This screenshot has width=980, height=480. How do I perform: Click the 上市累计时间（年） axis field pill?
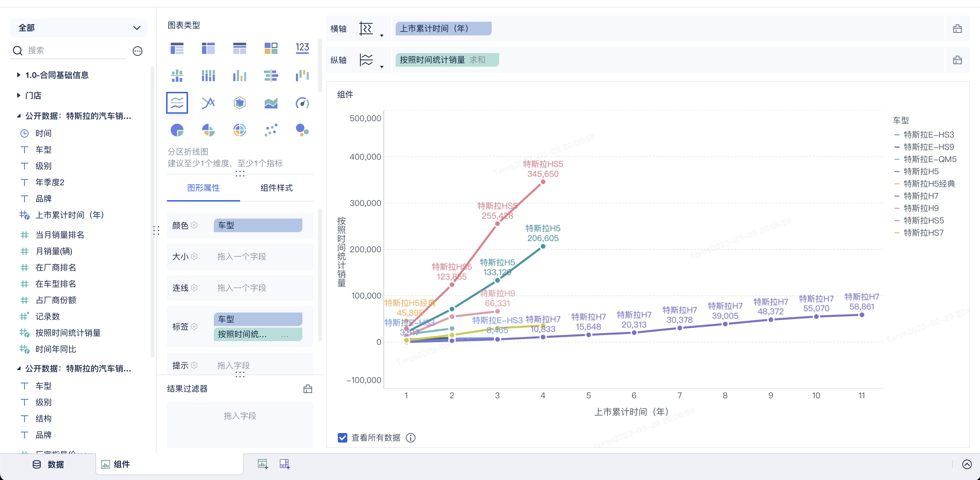pyautogui.click(x=443, y=29)
